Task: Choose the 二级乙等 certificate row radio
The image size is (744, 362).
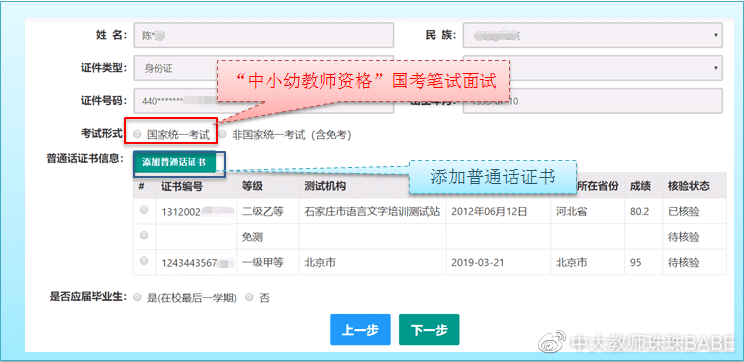Action: (144, 210)
